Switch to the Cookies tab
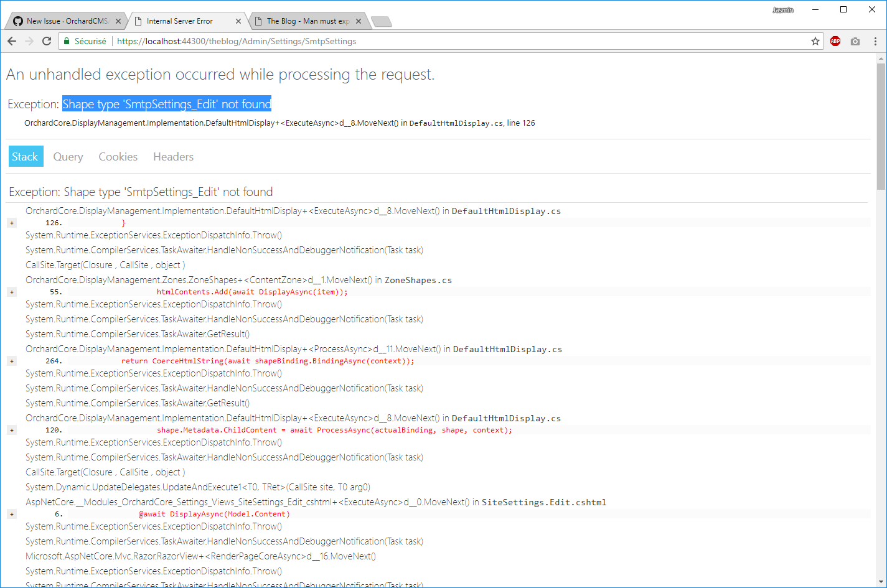 tap(118, 156)
